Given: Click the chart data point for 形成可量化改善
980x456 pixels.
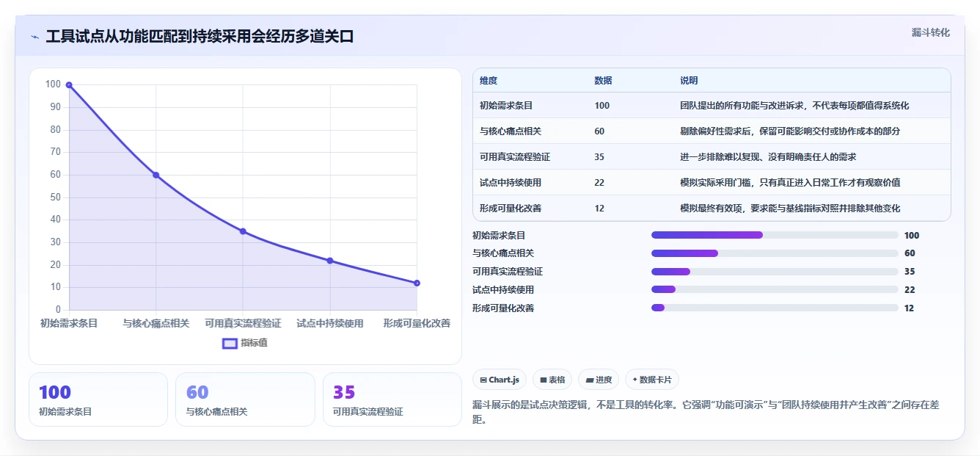Looking at the screenshot, I should (417, 283).
